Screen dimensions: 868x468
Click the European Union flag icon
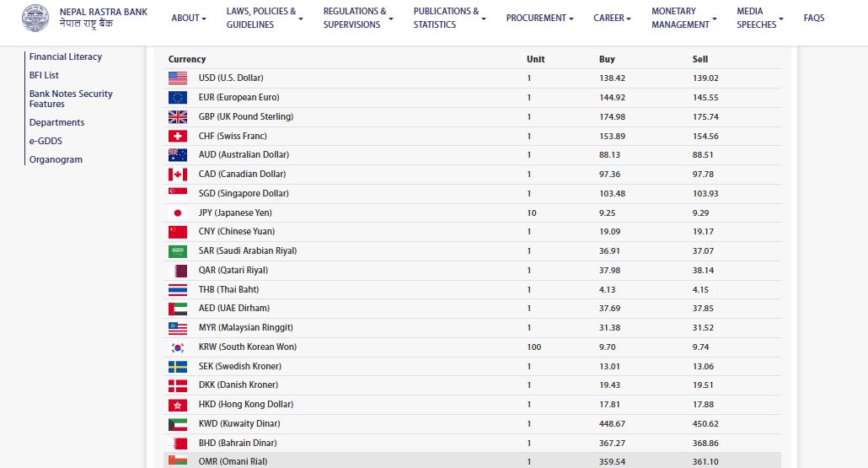click(x=178, y=98)
